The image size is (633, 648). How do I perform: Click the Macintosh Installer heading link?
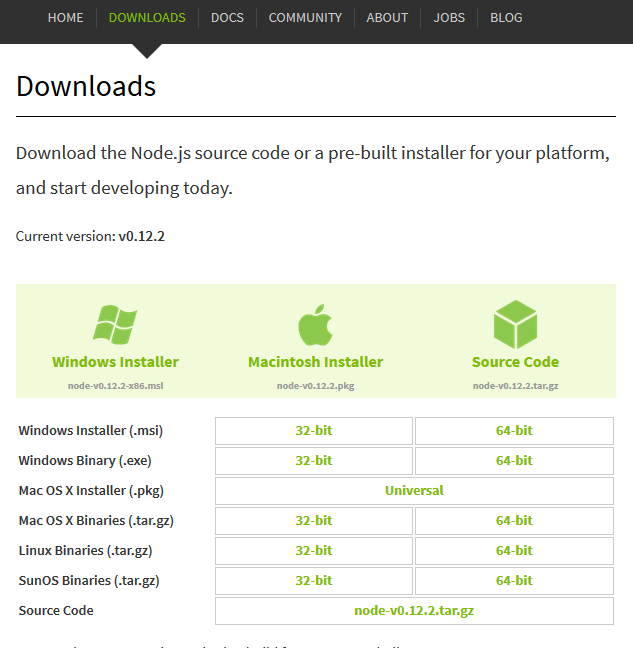[316, 362]
